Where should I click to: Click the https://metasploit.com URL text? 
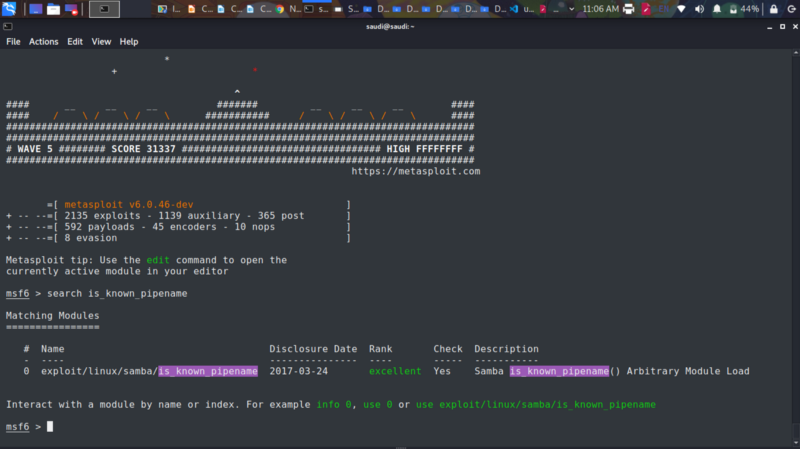coord(415,171)
